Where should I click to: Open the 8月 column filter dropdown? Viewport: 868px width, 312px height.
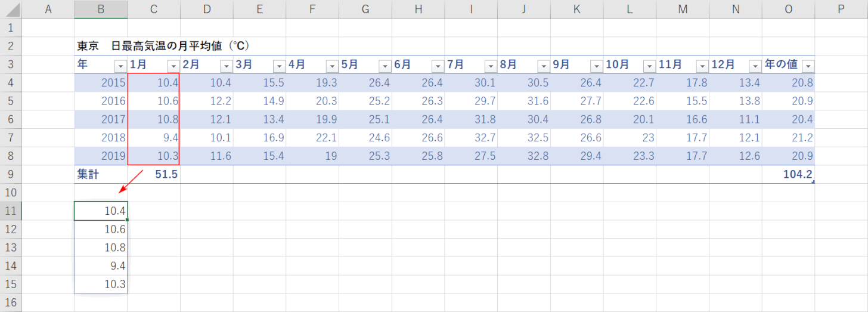click(543, 66)
